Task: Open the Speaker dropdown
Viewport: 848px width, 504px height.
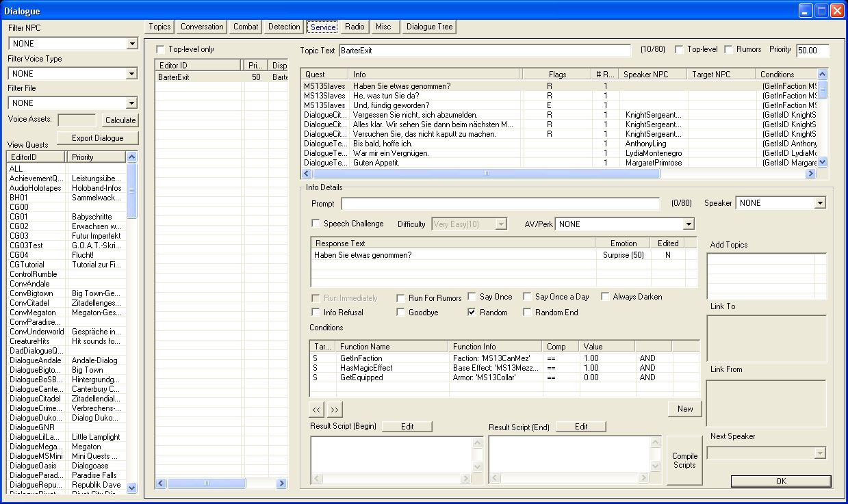Action: coord(820,203)
